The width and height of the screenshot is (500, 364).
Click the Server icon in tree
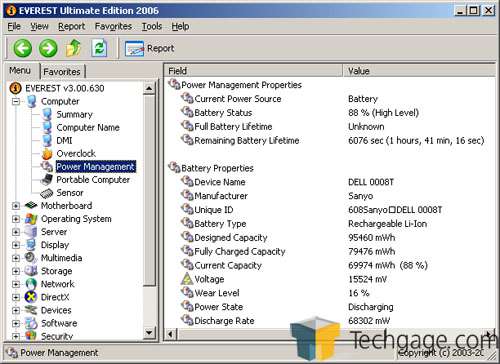[31, 232]
